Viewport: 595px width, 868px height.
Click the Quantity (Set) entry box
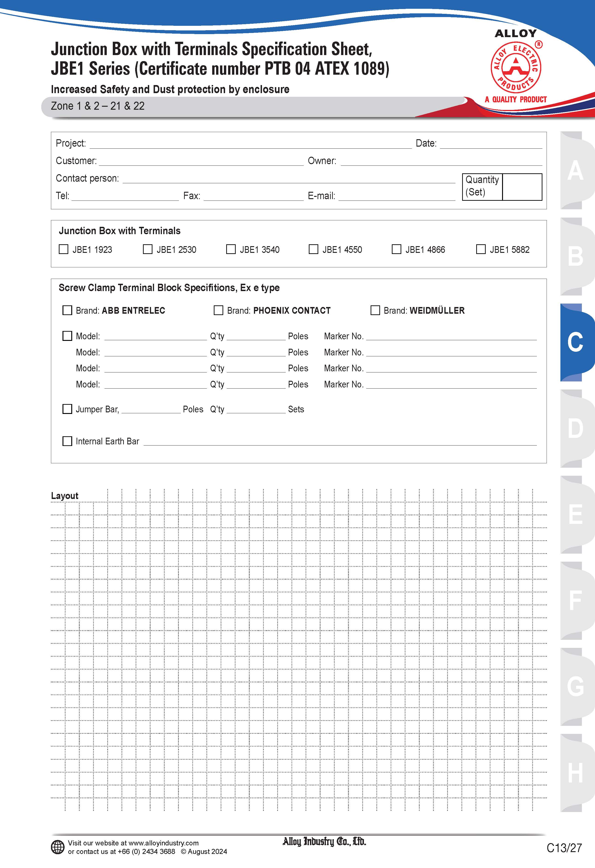pos(522,187)
